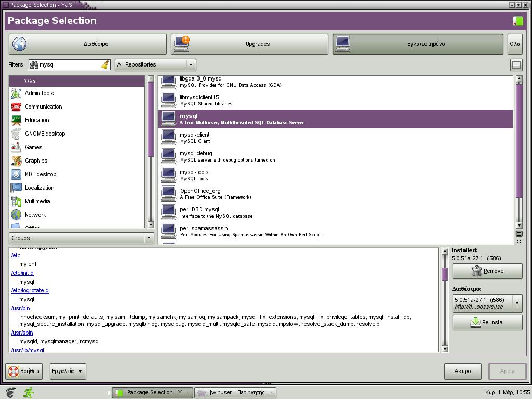The width and height of the screenshot is (532, 399).
Task: Open the Groups view dropdown
Action: click(82, 238)
